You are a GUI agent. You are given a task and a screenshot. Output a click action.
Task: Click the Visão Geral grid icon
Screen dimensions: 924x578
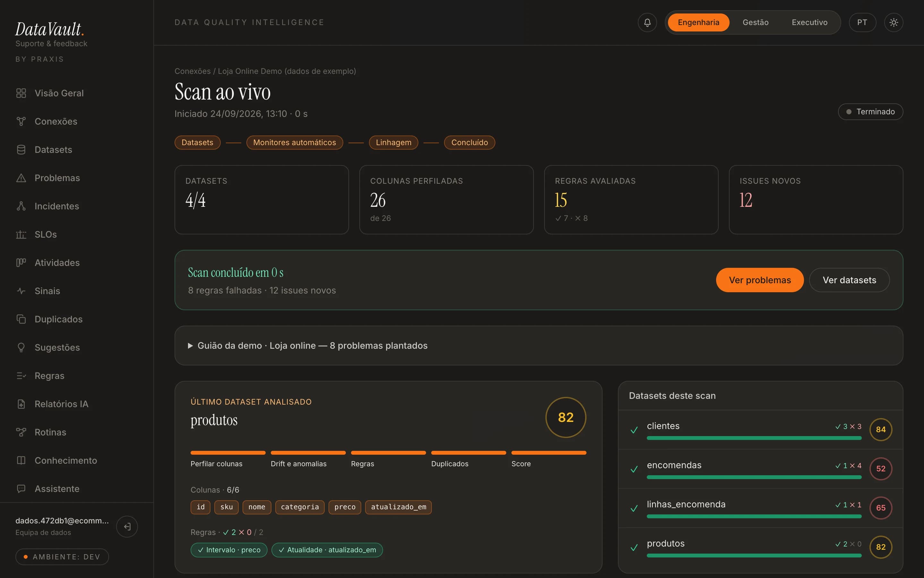(x=21, y=93)
